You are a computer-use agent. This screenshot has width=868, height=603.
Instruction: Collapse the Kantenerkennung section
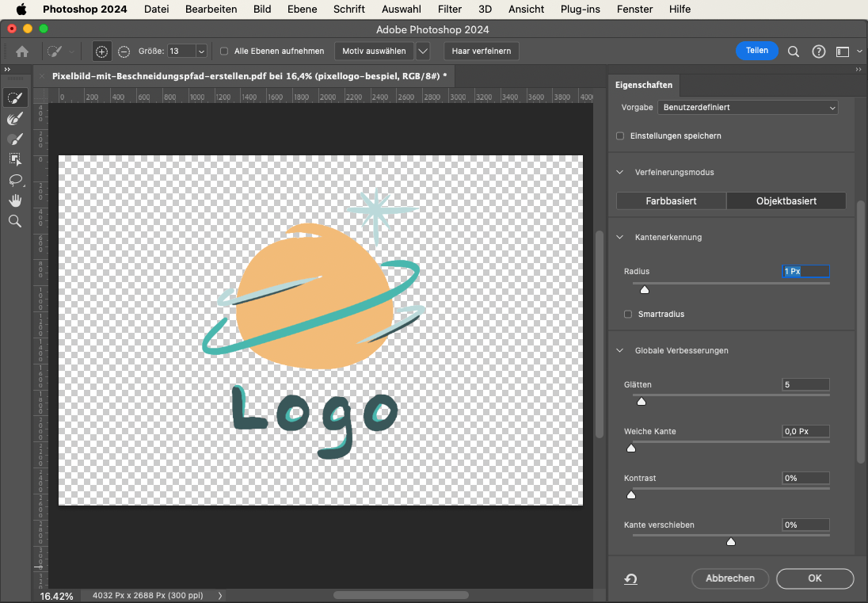(x=621, y=238)
